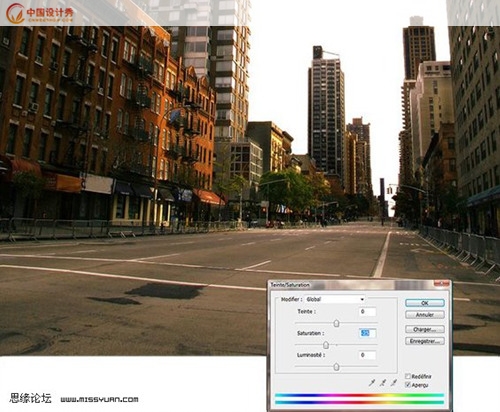Click the upper color spectrum bar
This screenshot has height=412, width=500.
click(x=359, y=396)
